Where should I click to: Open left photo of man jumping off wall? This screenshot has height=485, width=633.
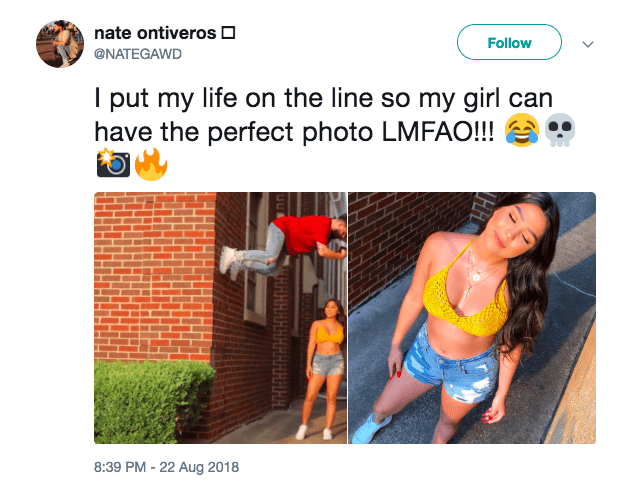pos(220,318)
